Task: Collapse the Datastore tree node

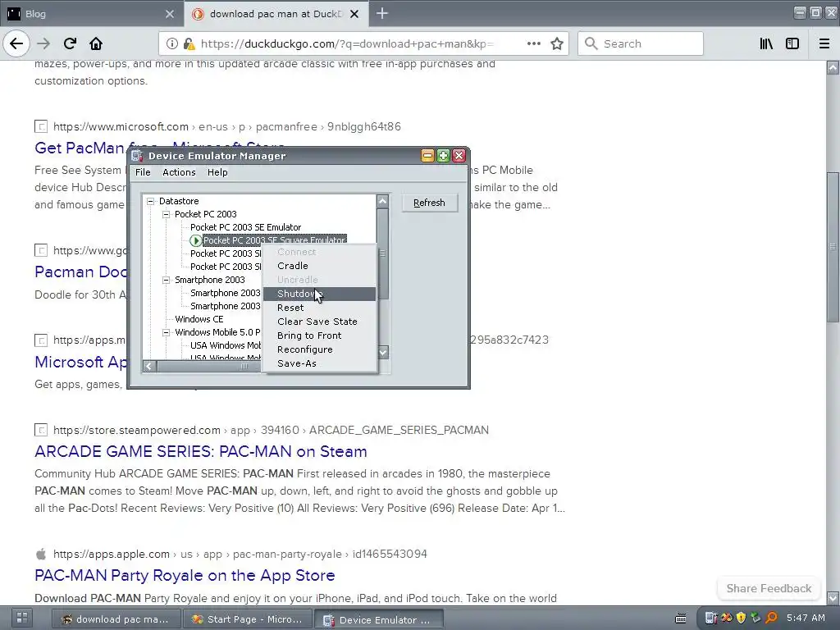Action: coord(151,202)
